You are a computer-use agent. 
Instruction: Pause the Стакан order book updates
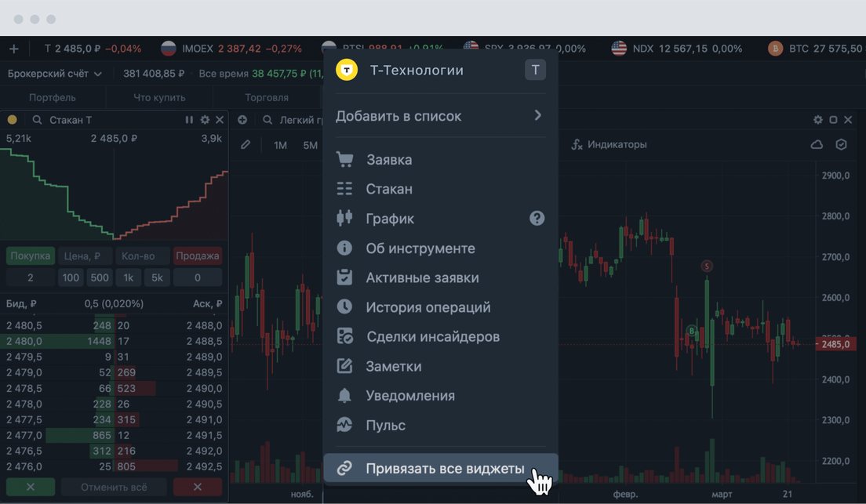click(190, 120)
